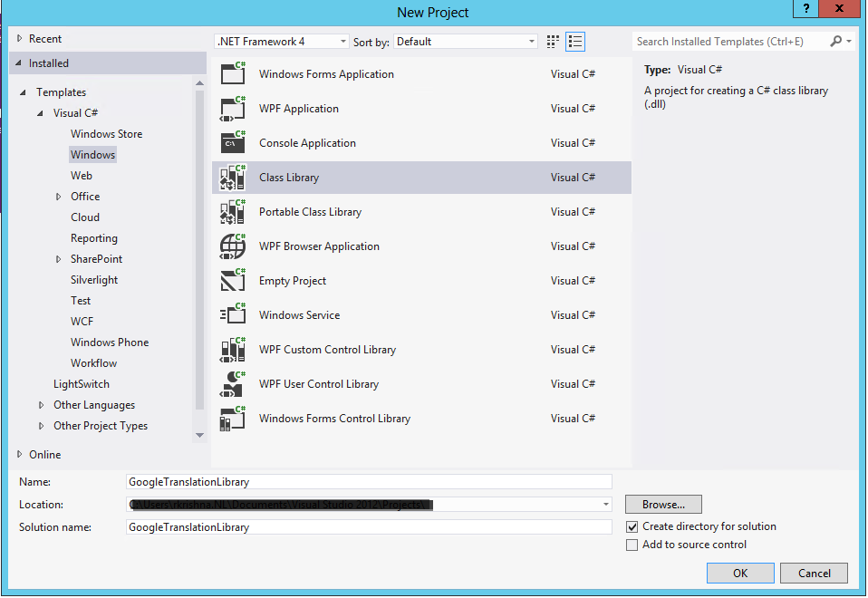Select the Console Application template icon
Viewport: 868px width, 598px height.
[232, 142]
